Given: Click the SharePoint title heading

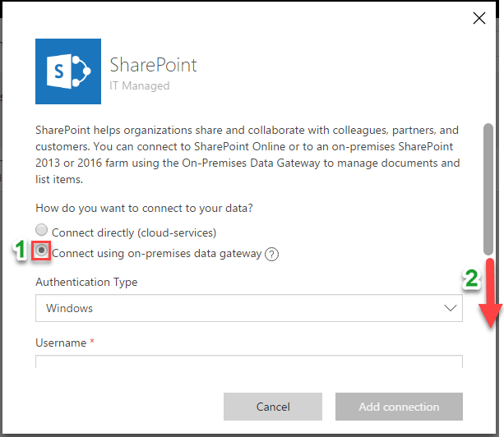Looking at the screenshot, I should coord(154,65).
